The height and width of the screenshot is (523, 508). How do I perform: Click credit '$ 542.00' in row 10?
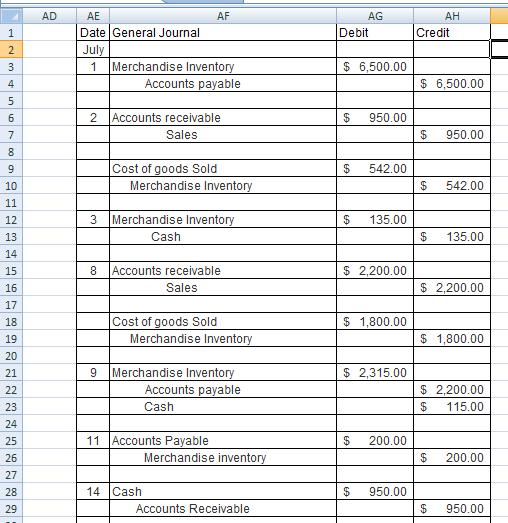(452, 186)
